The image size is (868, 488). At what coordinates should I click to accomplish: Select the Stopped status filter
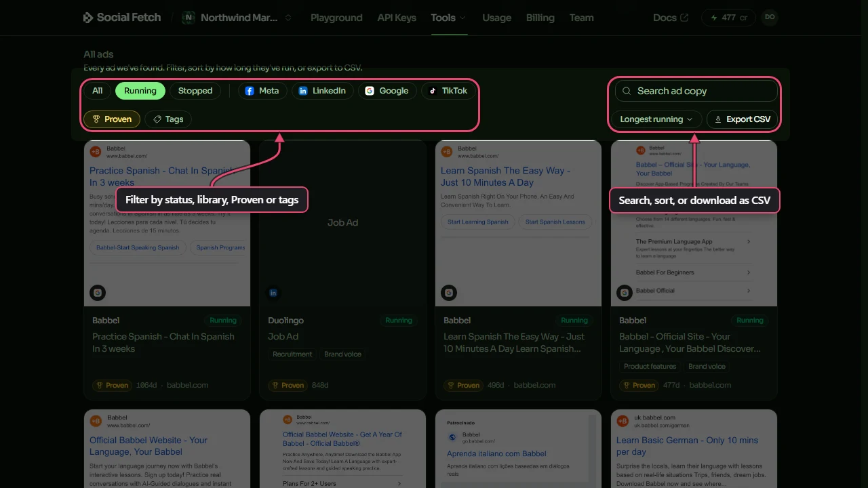195,91
